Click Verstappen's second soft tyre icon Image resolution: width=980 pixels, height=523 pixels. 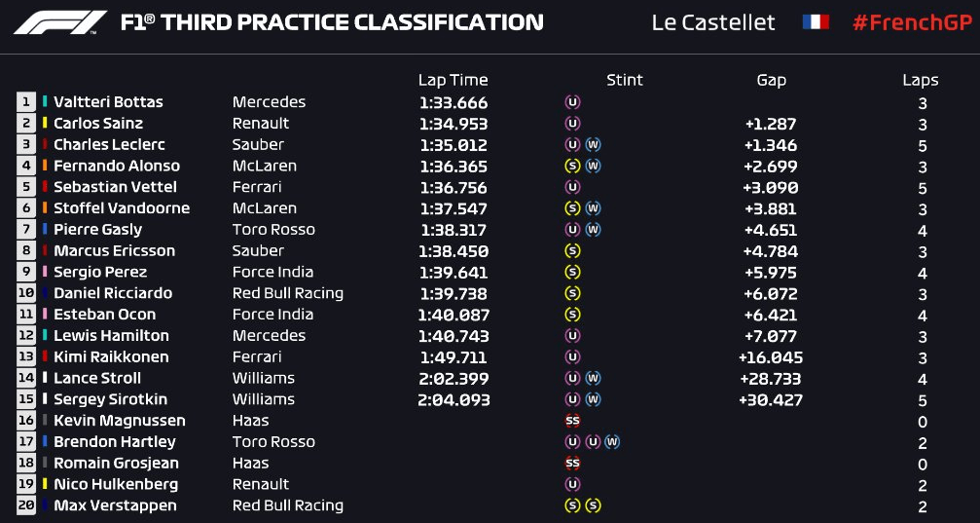593,505
